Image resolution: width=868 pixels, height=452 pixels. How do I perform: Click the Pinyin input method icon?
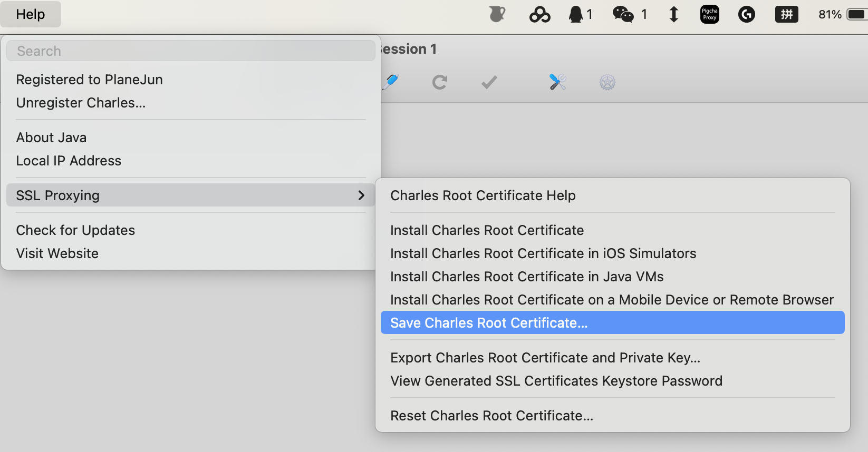tap(786, 14)
